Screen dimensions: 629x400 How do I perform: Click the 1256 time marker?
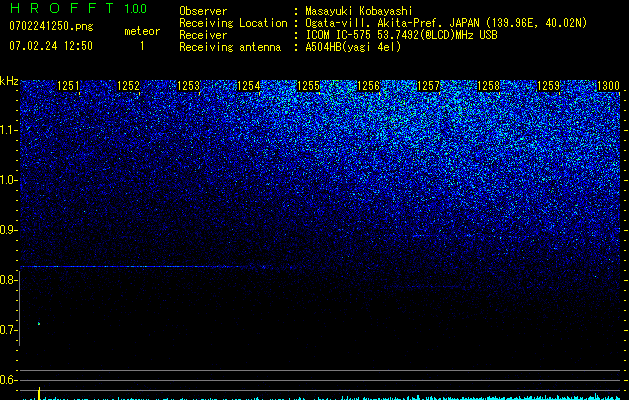point(368,86)
